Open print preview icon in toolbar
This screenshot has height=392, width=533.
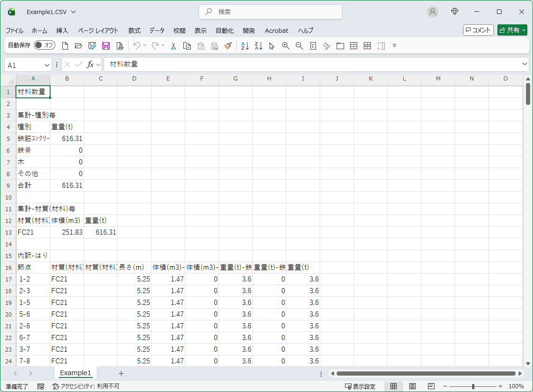pyautogui.click(x=120, y=45)
